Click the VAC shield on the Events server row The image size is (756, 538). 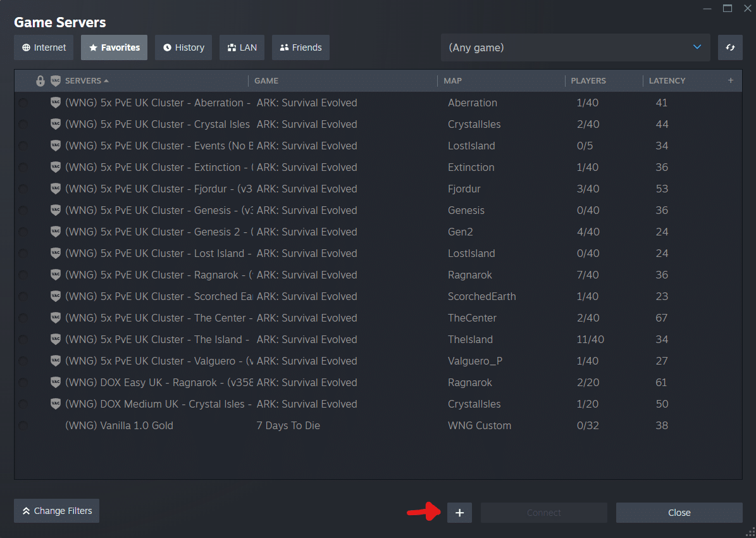(56, 145)
